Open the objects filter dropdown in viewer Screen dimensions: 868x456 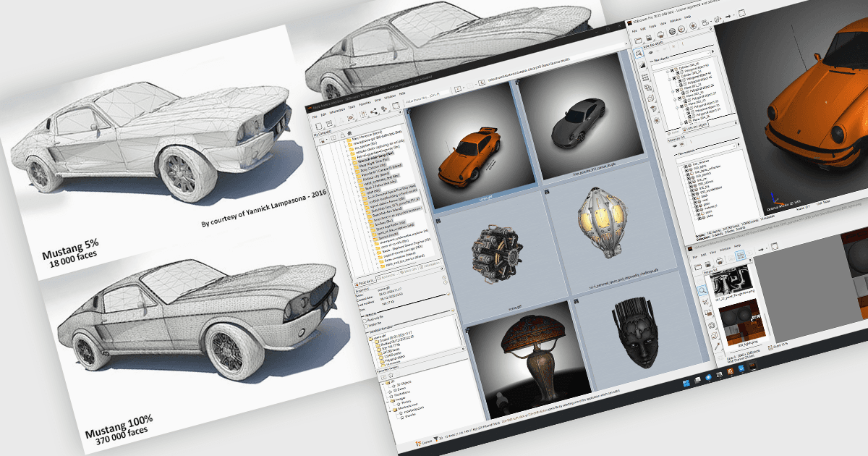(x=708, y=52)
